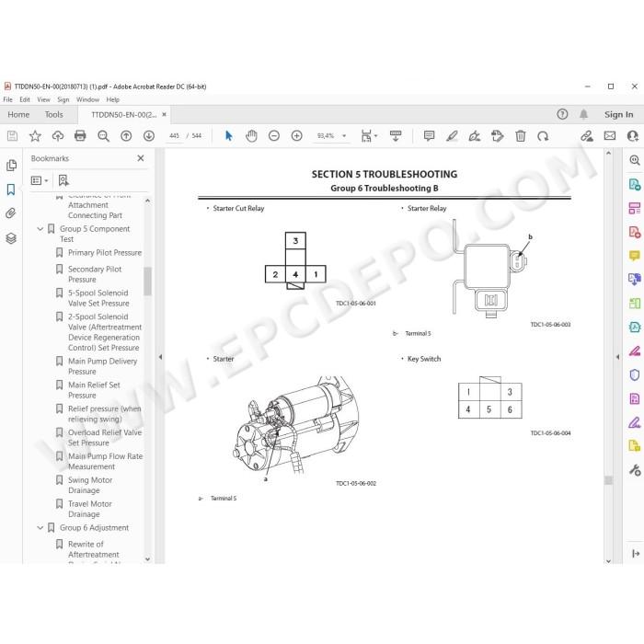Open the Main Relief Set Pressure bookmark

[94, 390]
